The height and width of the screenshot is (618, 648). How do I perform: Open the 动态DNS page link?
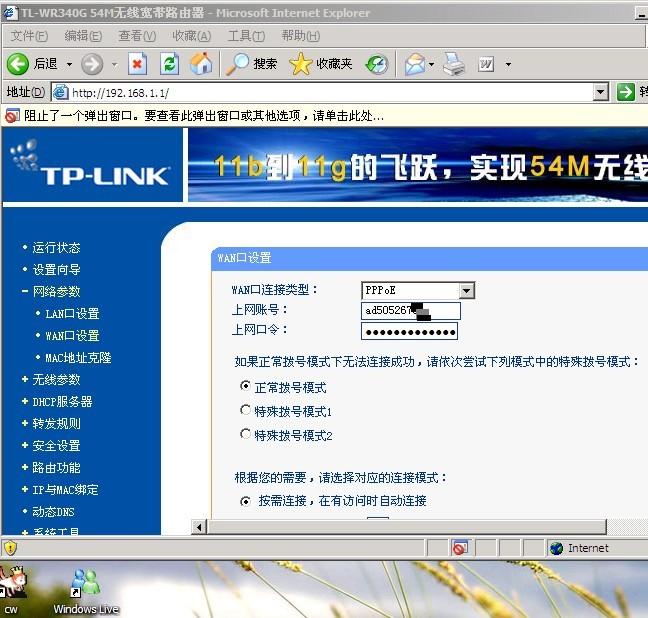point(53,512)
